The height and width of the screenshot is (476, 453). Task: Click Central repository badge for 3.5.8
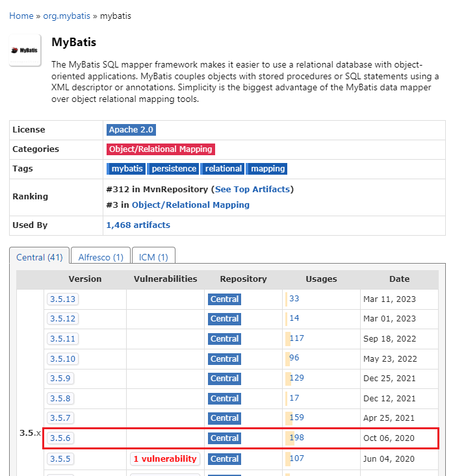pos(224,398)
